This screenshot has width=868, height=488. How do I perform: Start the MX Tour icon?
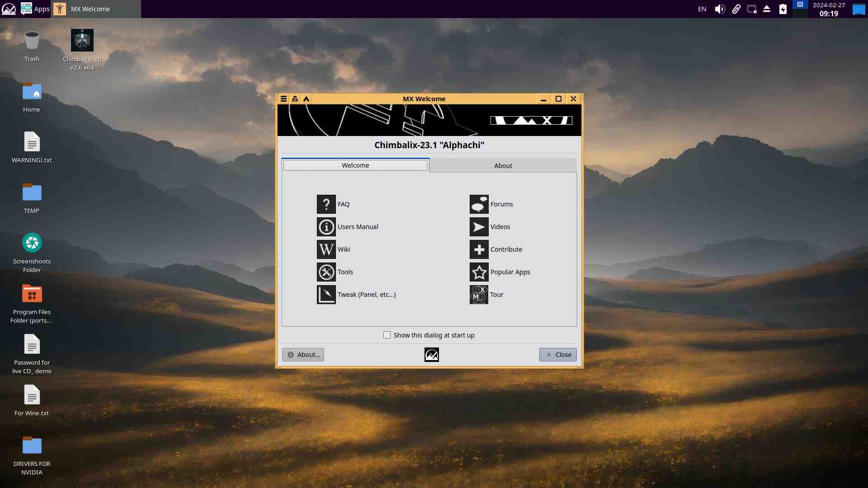(x=479, y=295)
